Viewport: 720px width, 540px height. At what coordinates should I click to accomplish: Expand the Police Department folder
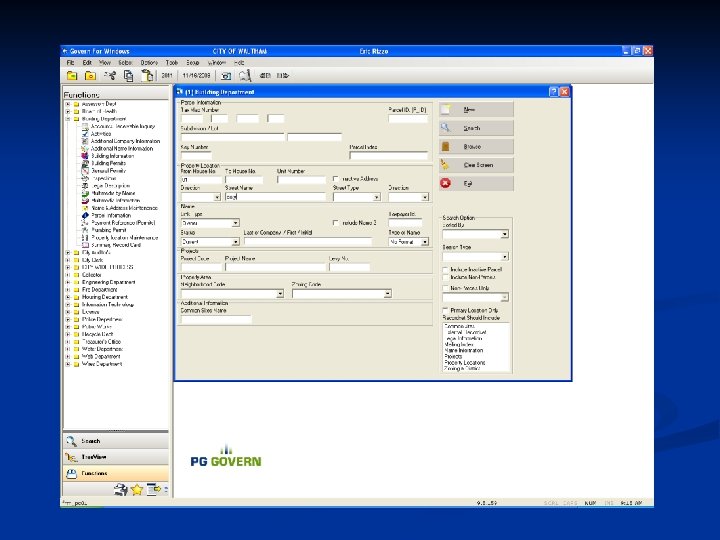68,319
